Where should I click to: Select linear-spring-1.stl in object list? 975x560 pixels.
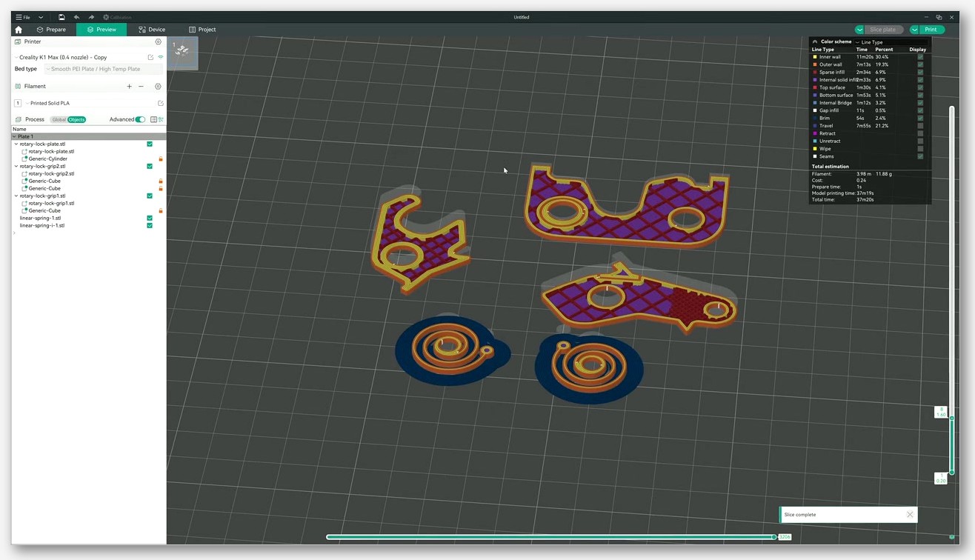tap(40, 218)
